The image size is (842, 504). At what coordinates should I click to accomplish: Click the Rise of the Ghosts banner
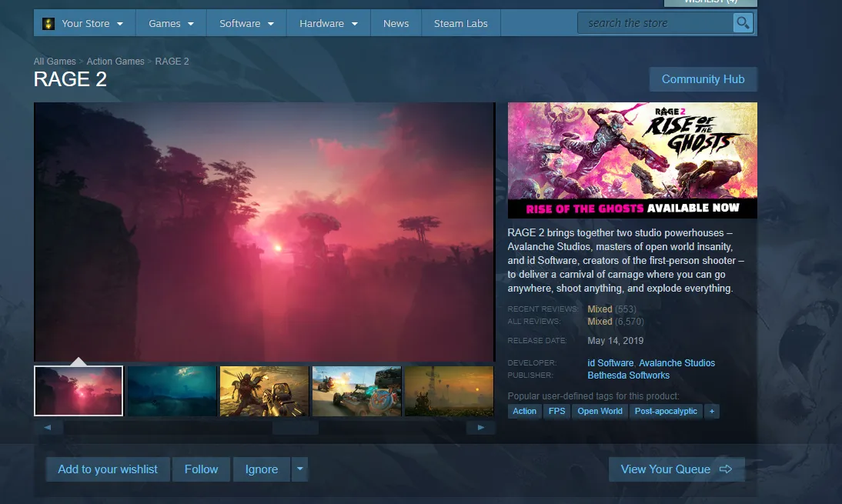click(x=633, y=161)
